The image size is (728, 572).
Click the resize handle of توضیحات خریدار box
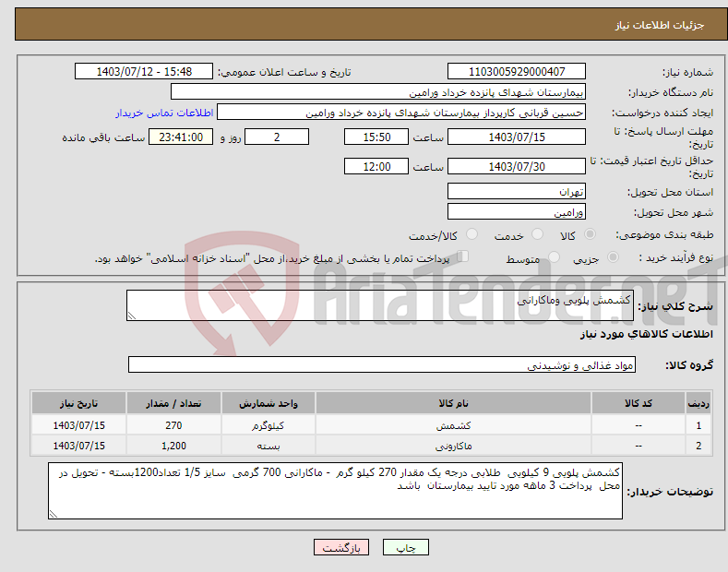click(x=54, y=514)
